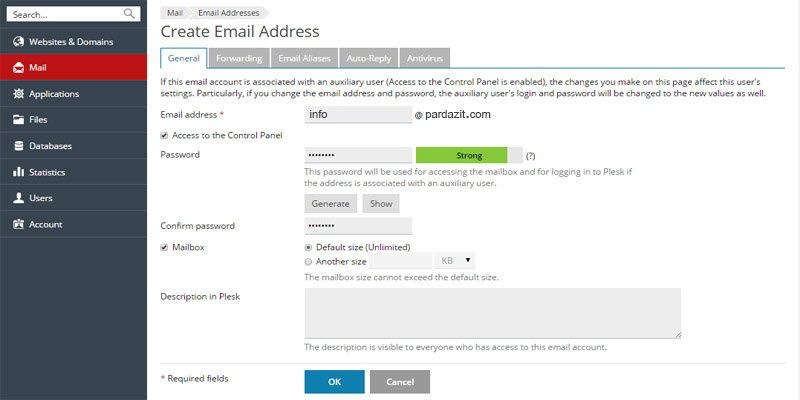Click the search magnifier icon
The image size is (800, 400).
tap(130, 14)
